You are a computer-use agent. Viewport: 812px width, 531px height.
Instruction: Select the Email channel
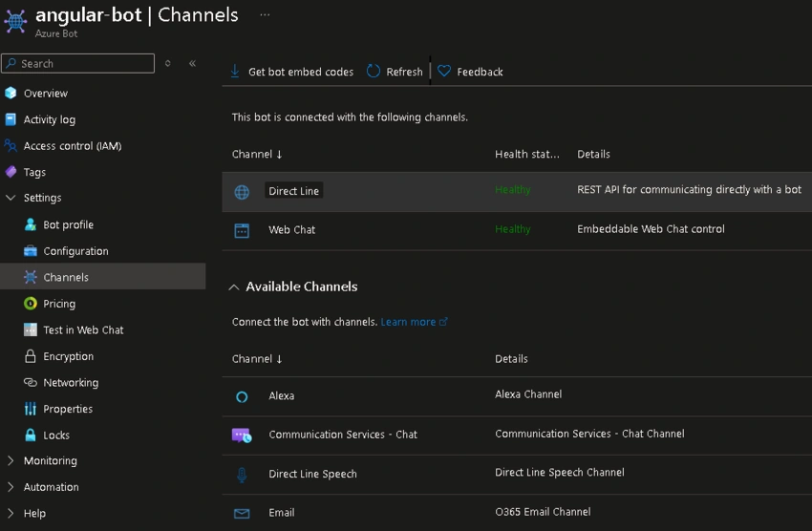click(281, 512)
